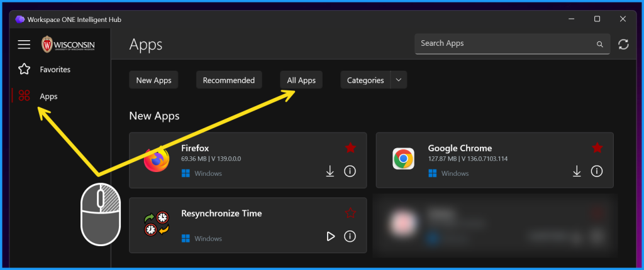Screen dimensions: 644x270
Task: Open Google Chrome info details
Action: [597, 171]
